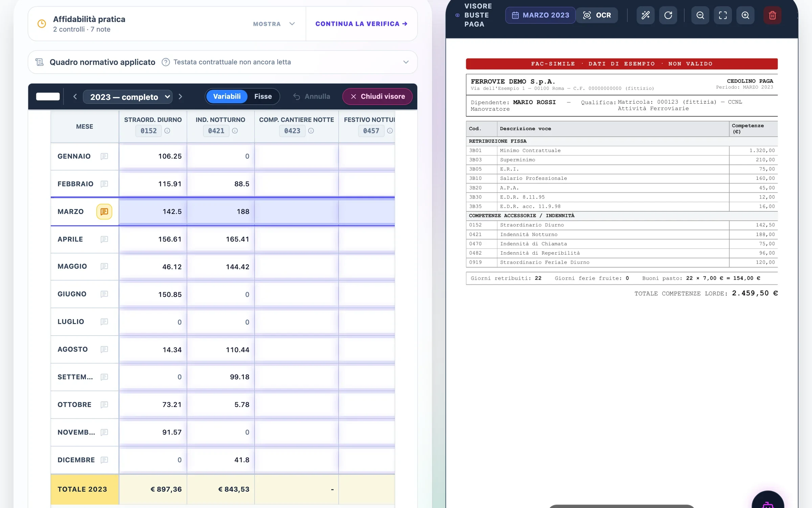Click the white box in table toolbar
The height and width of the screenshot is (508, 812).
48,97
